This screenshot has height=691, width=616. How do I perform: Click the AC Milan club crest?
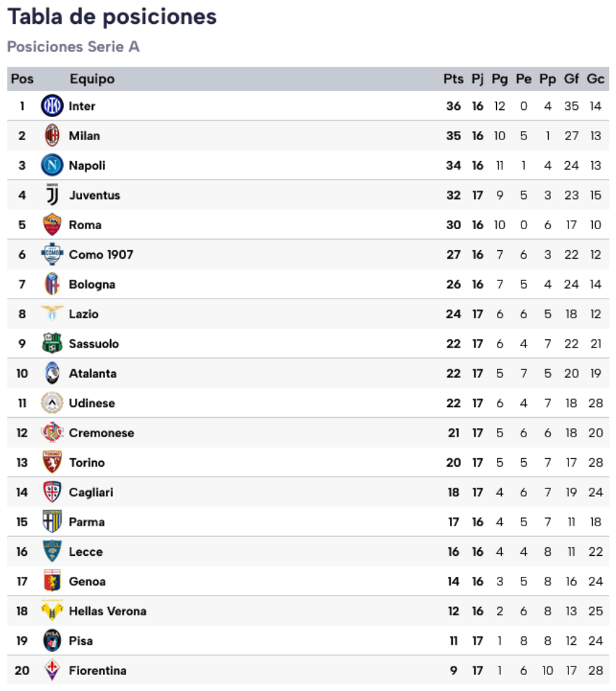tap(52, 136)
